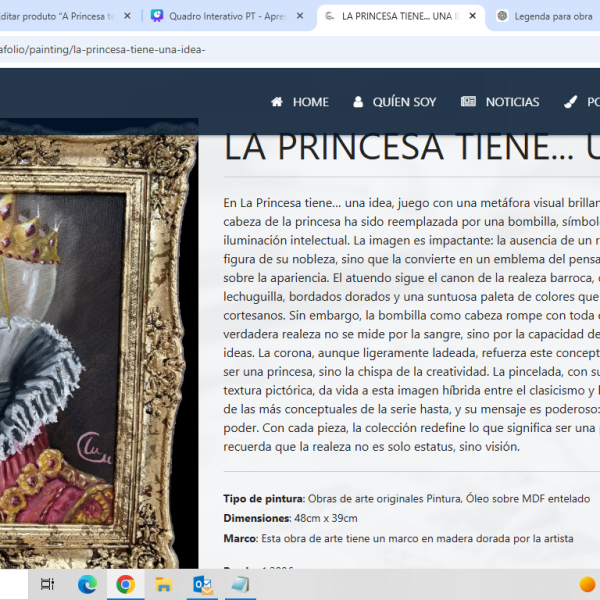This screenshot has height=600, width=600.
Task: Open Google Chrome taskbar icon
Action: pyautogui.click(x=126, y=585)
